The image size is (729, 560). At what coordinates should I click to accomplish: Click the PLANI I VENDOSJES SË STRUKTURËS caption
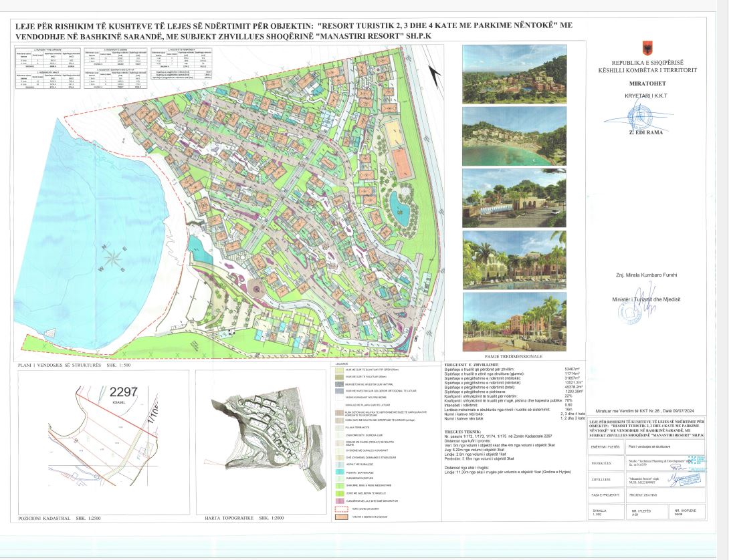coord(74,366)
